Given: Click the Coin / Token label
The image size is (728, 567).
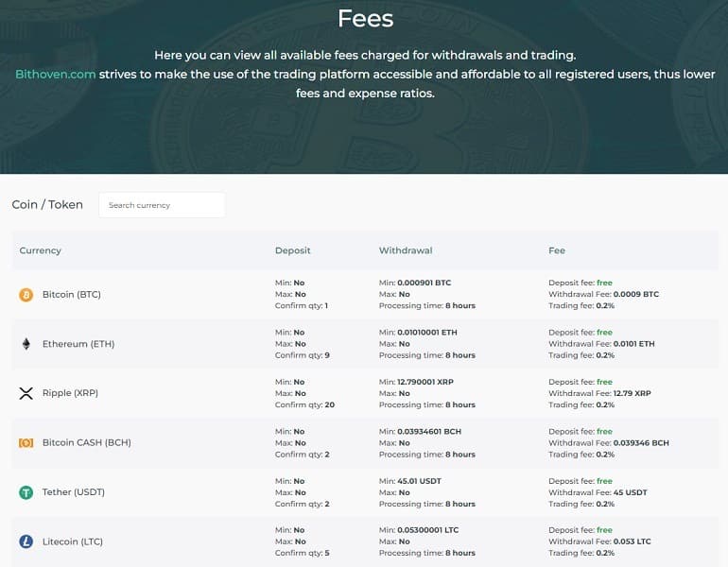Looking at the screenshot, I should point(47,204).
